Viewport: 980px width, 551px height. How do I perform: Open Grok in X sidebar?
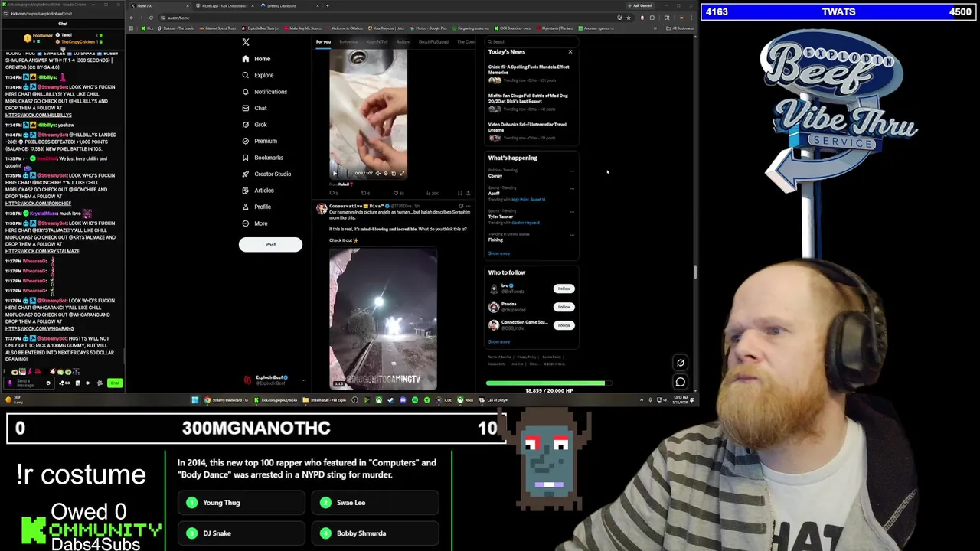click(x=254, y=125)
